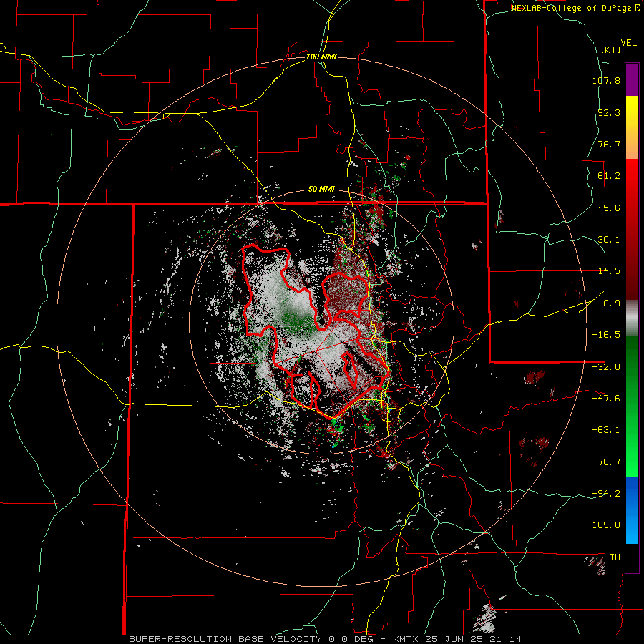644x644 pixels.
Task: Click the -63.1 velocity scale value
Action: pos(606,430)
